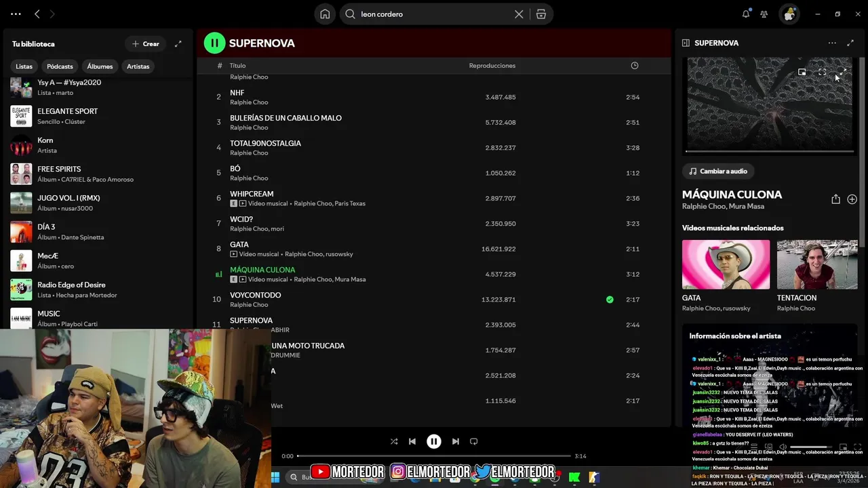868x488 pixels.
Task: Filter library by Artistas
Action: (x=138, y=66)
